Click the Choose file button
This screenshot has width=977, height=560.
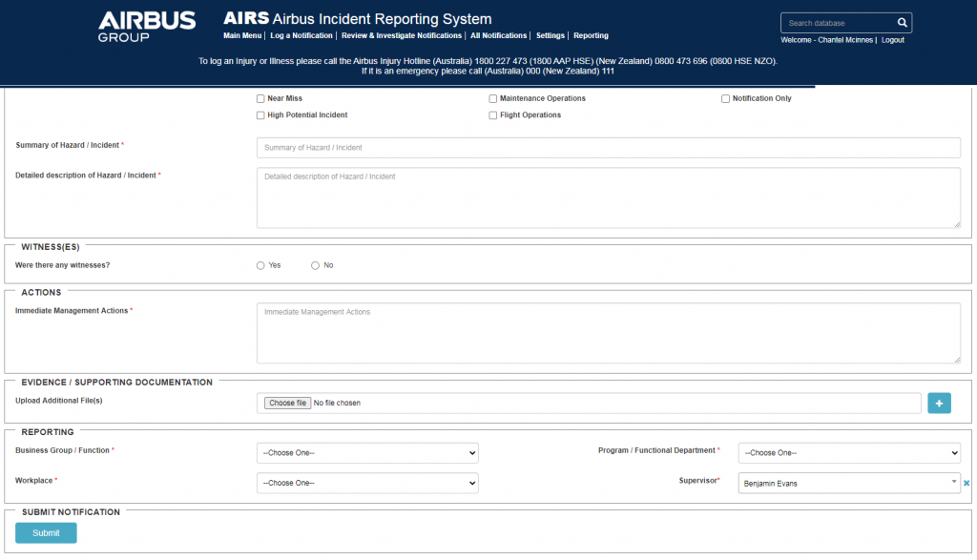287,404
